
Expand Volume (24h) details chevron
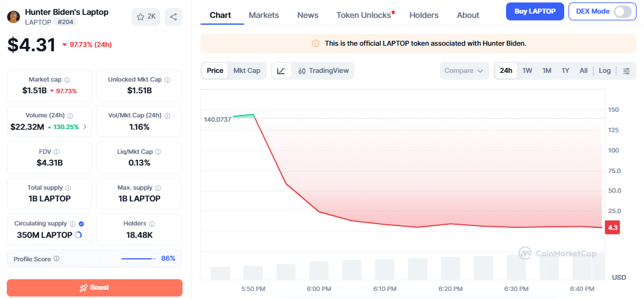85,127
